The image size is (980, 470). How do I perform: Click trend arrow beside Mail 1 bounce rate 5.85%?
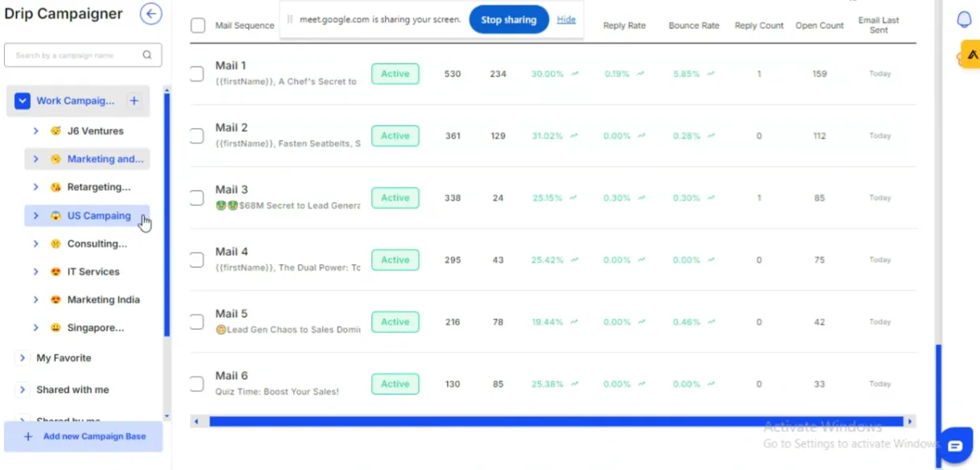tap(711, 73)
